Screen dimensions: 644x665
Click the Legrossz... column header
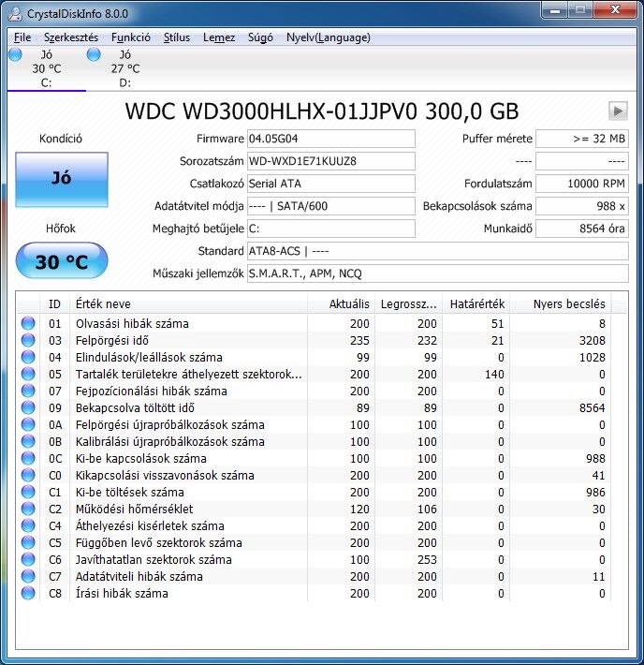(408, 304)
